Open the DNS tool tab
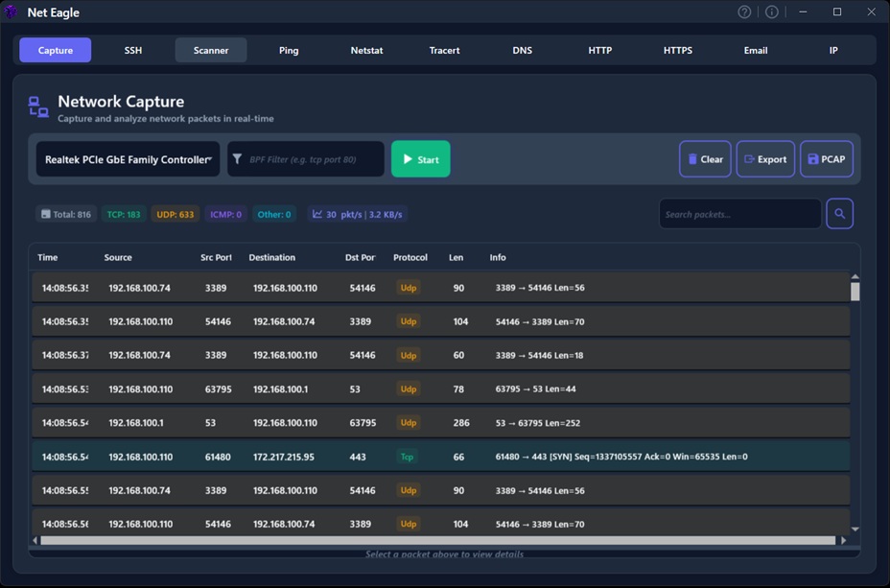 tap(522, 49)
